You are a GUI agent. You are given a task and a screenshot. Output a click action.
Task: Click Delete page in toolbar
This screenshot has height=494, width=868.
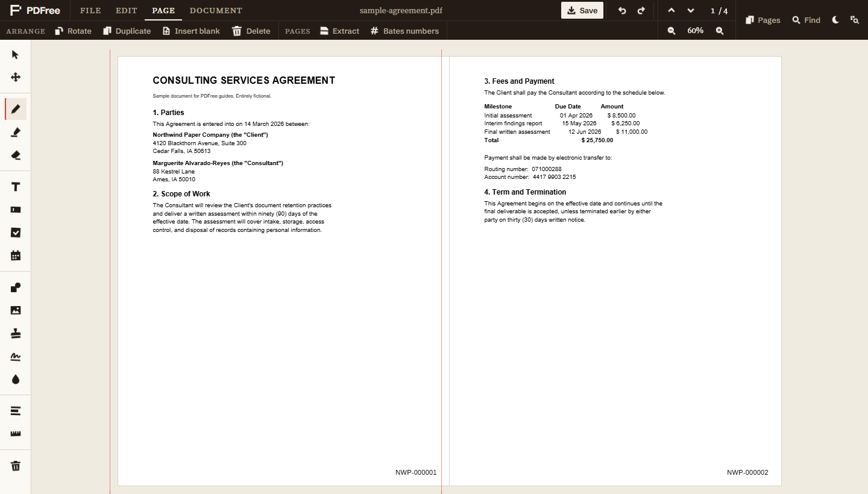tap(251, 31)
